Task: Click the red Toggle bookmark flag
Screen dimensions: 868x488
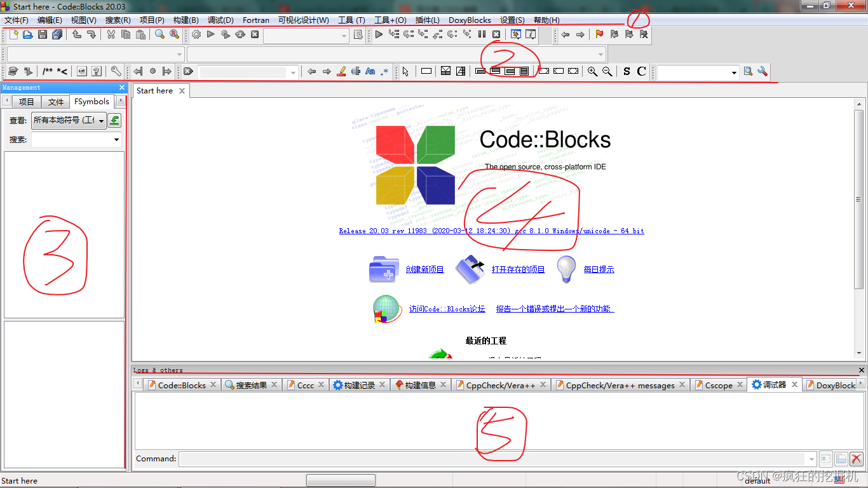Action: tap(599, 34)
